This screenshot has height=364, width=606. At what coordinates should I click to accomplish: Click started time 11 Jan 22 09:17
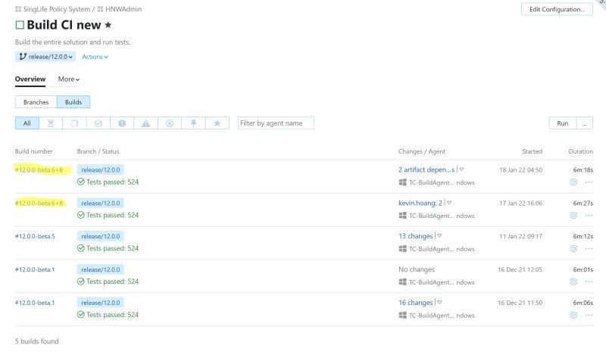point(520,236)
